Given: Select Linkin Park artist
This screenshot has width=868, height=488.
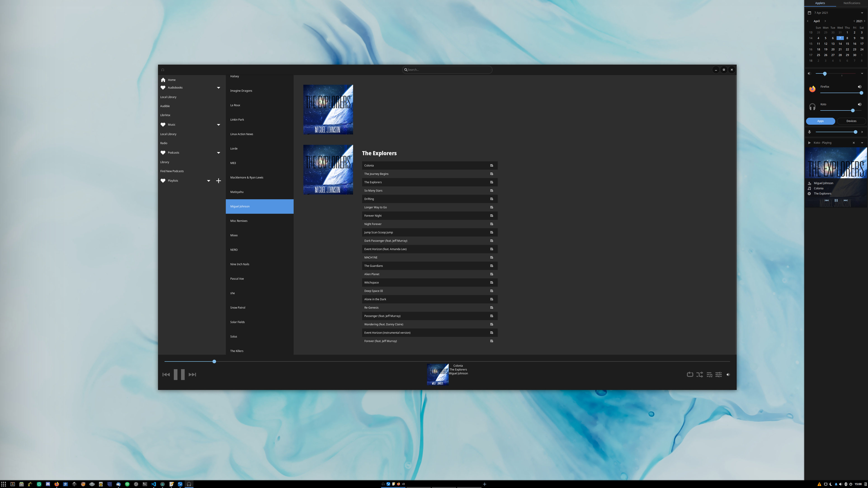Looking at the screenshot, I should point(237,120).
